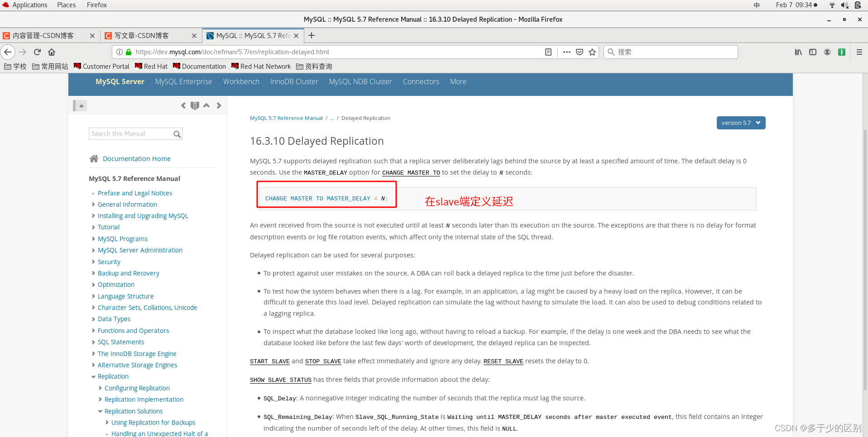The width and height of the screenshot is (868, 437).
Task: Follow the RESET SLAVE link
Action: click(504, 361)
